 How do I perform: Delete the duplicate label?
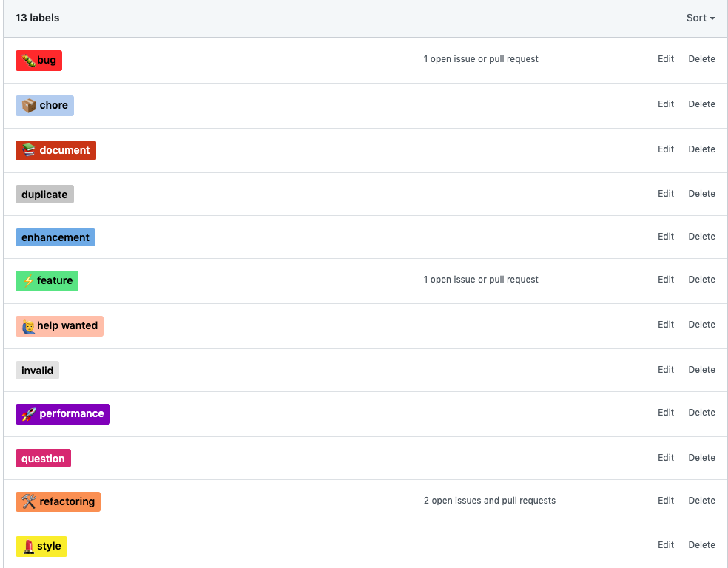coord(701,194)
